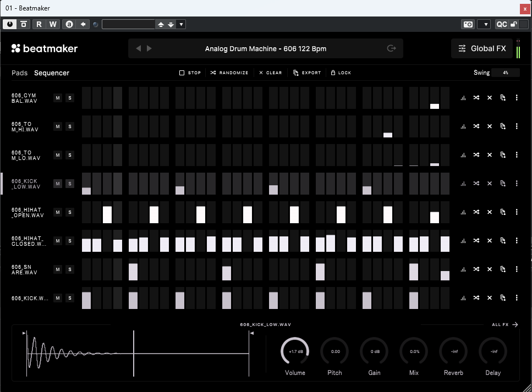Randomize the 606_KICK_LOW.WAV row pattern
Viewport: 532px width, 392px height.
[x=476, y=184]
